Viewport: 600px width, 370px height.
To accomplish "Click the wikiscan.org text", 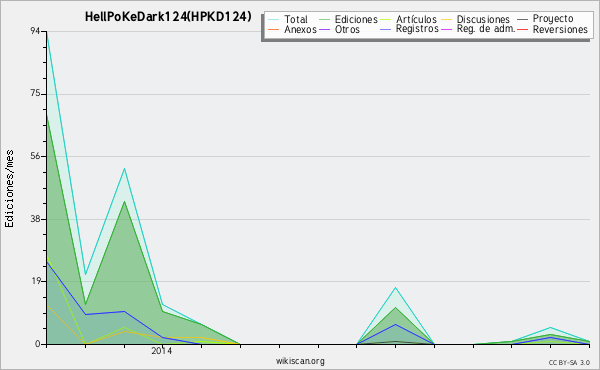I will [300, 361].
